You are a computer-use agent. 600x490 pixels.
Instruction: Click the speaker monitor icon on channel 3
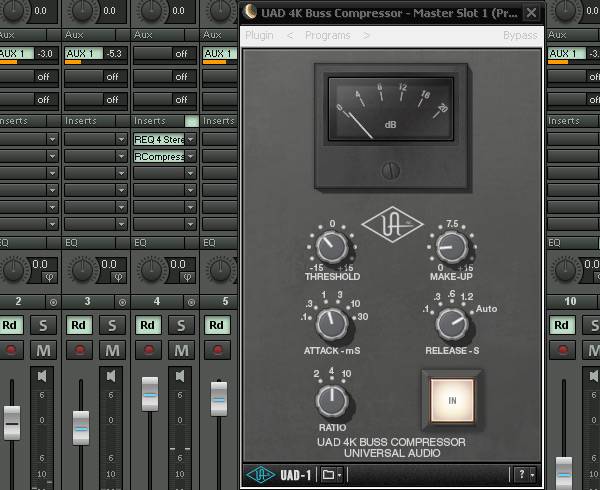111,376
